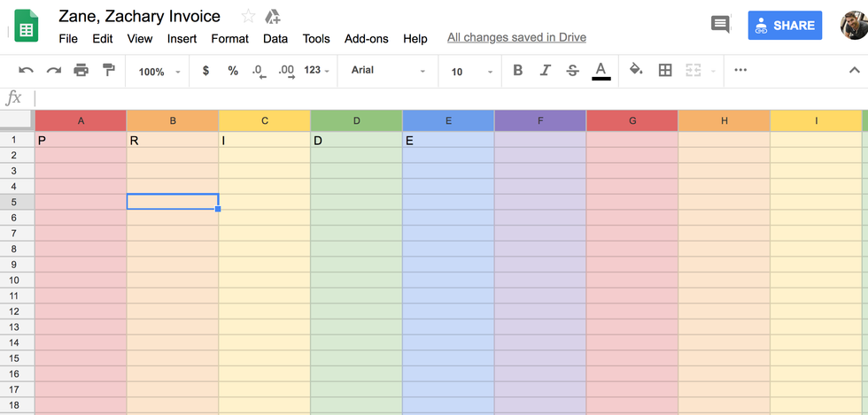Click the blue SHARE button

point(784,26)
